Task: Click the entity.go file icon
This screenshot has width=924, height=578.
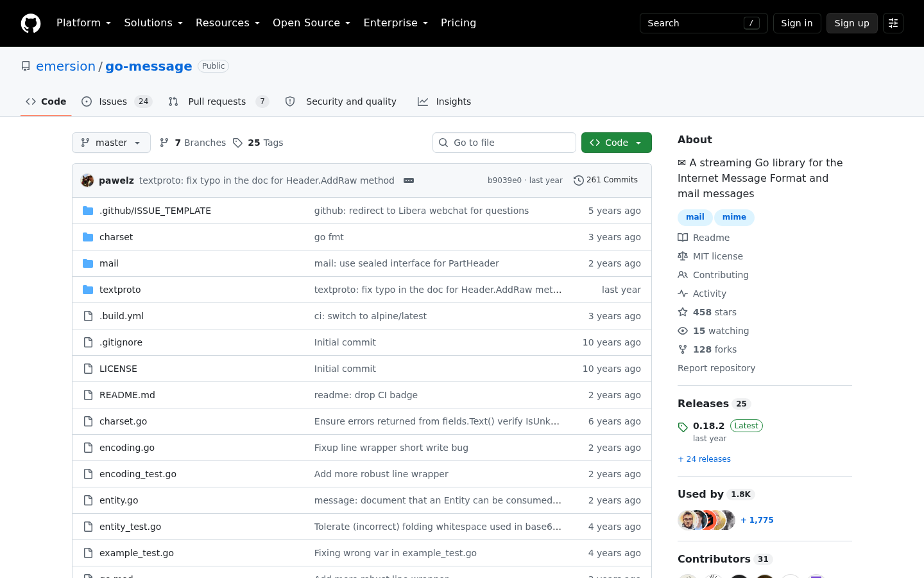Action: point(88,500)
